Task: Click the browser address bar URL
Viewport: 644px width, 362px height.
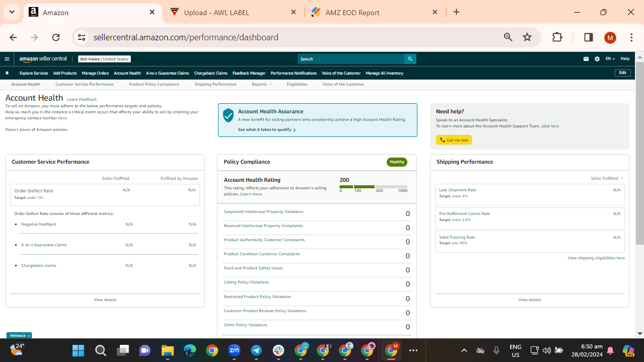Action: pyautogui.click(x=186, y=37)
